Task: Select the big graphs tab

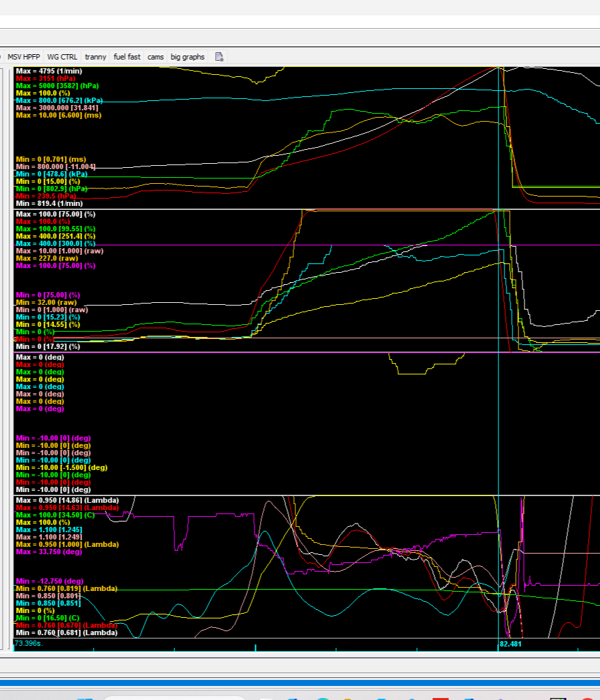Action: [x=187, y=57]
